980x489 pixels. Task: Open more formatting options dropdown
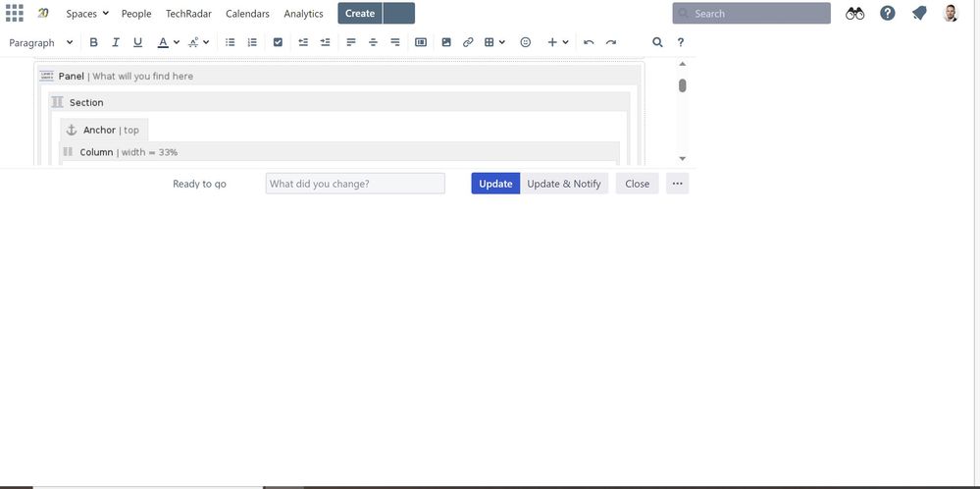[199, 42]
